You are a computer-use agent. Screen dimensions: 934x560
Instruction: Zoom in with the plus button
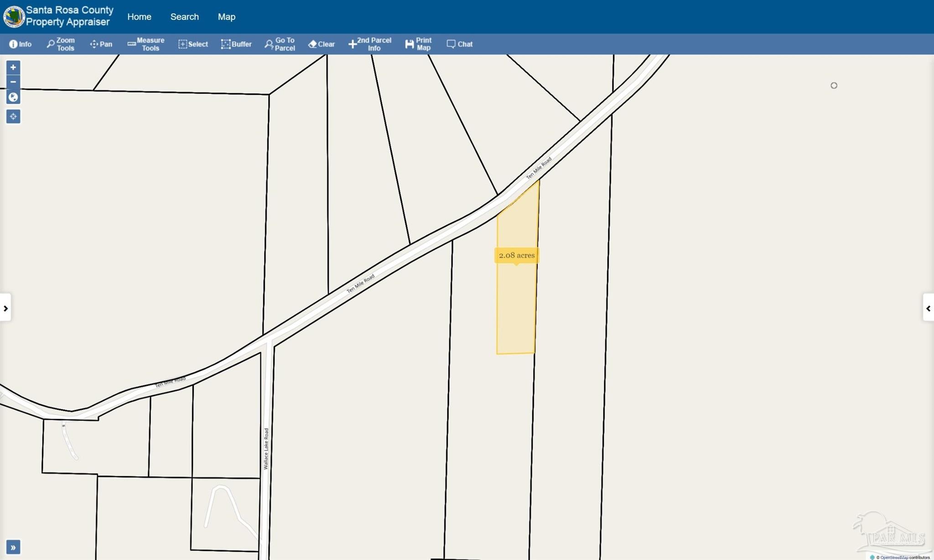[x=13, y=67]
